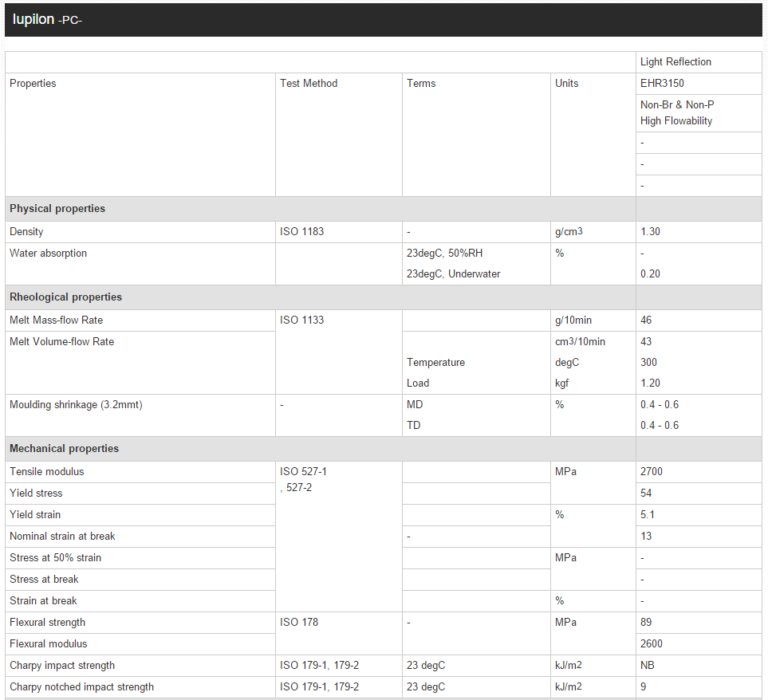Click the Water absorption row label
The width and height of the screenshot is (768, 700).
tap(48, 253)
